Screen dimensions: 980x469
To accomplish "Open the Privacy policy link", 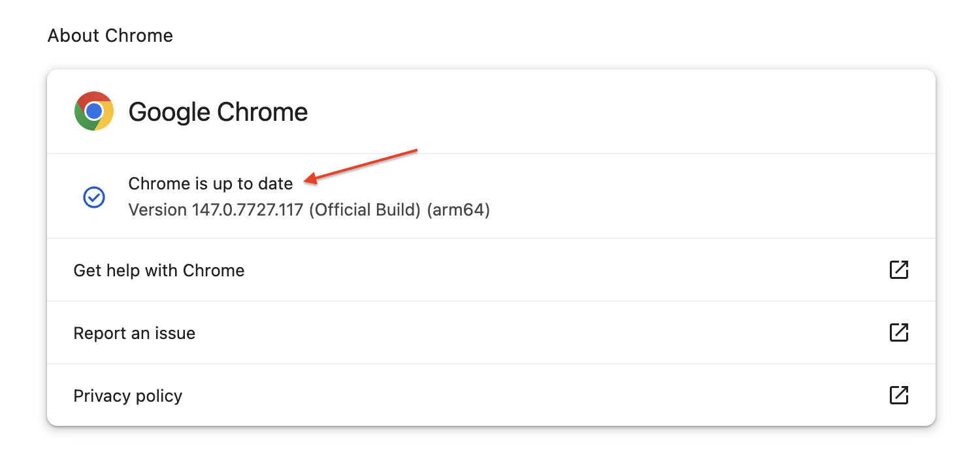I will (127, 396).
